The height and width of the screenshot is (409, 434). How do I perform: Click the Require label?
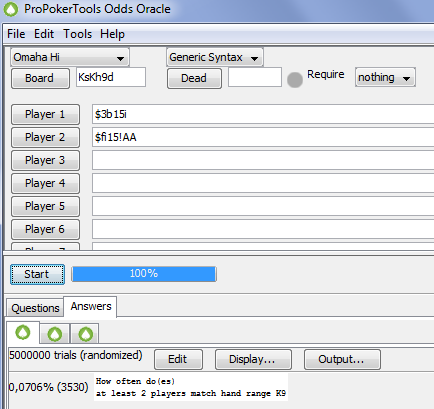[x=326, y=74]
